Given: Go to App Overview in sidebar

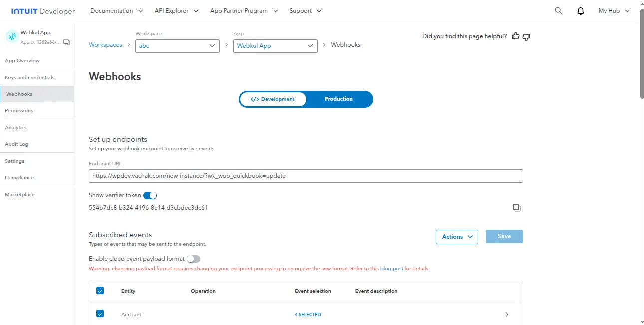Looking at the screenshot, I should coord(22,61).
